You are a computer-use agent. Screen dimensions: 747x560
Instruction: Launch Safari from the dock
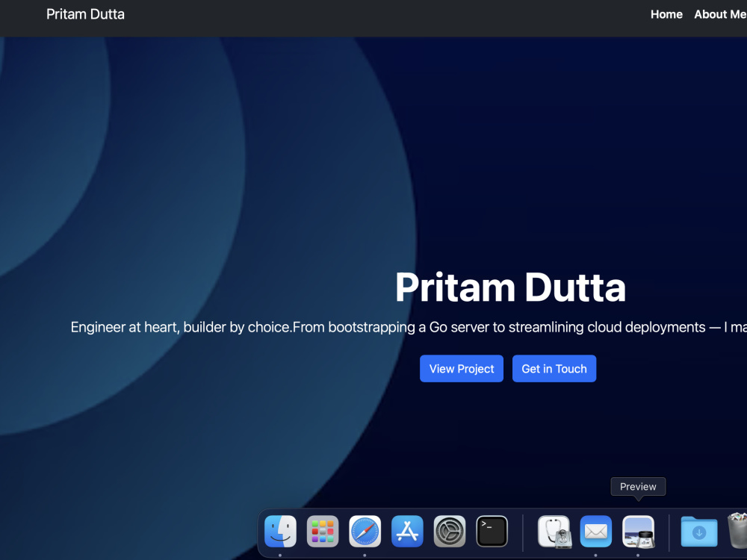point(365,531)
